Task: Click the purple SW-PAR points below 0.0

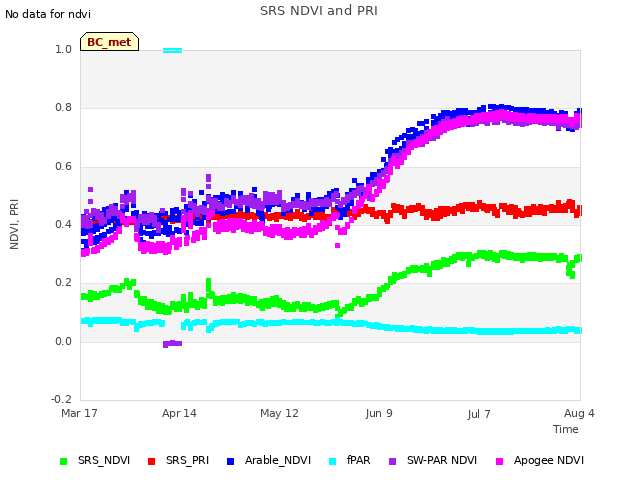Action: click(172, 344)
